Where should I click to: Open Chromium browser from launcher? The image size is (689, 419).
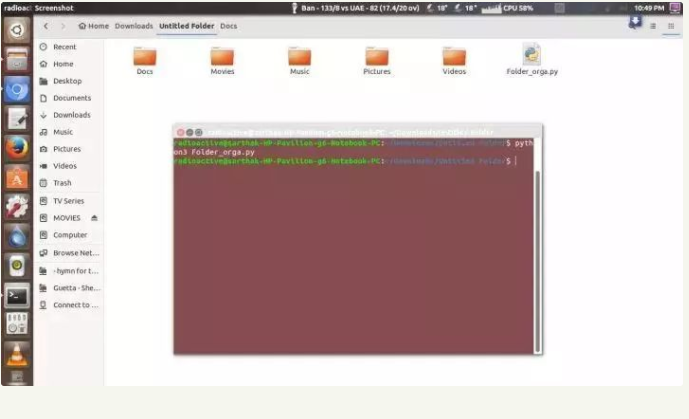(17, 90)
